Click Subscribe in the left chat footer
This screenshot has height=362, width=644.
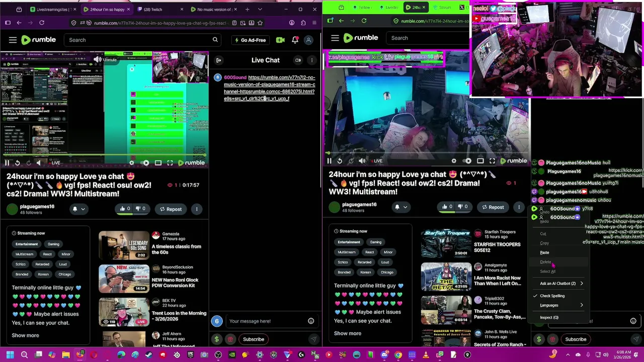pos(254,339)
